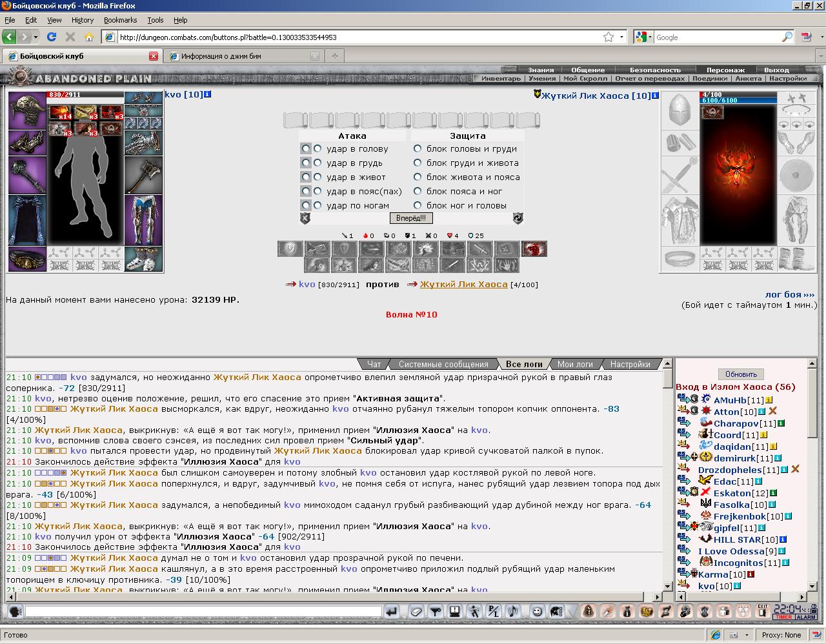The height and width of the screenshot is (644, 826).
Task: Click the eraser clear-chat icon in bottom toolbar
Action: [x=417, y=610]
